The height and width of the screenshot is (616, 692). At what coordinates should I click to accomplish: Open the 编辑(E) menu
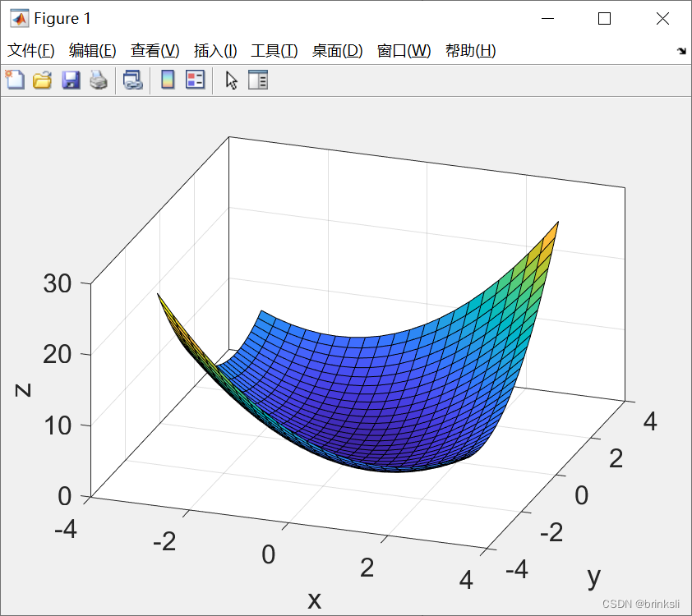coord(93,51)
